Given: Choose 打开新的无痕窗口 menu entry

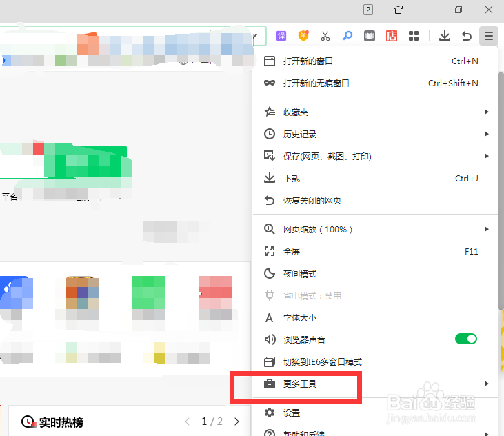Looking at the screenshot, I should (x=375, y=83).
